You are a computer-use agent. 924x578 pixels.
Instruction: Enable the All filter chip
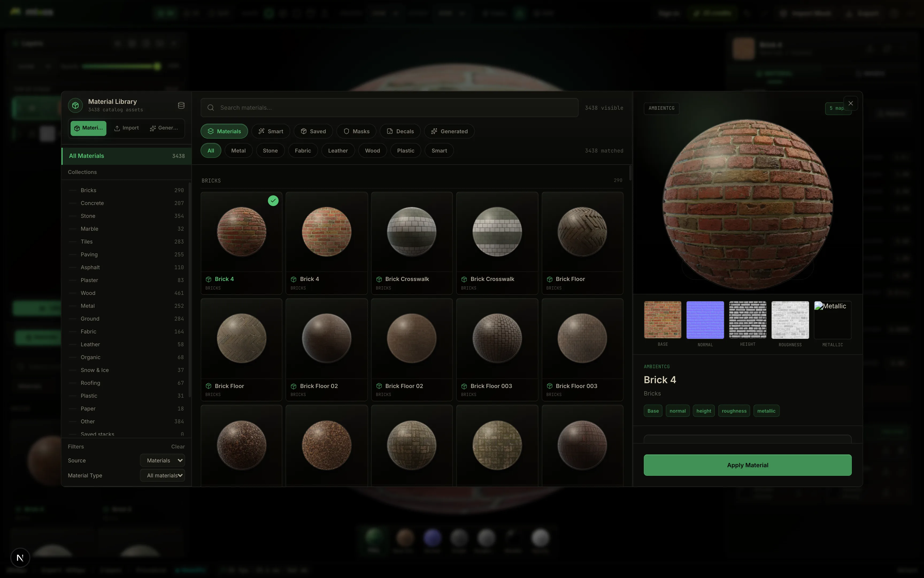[211, 151]
